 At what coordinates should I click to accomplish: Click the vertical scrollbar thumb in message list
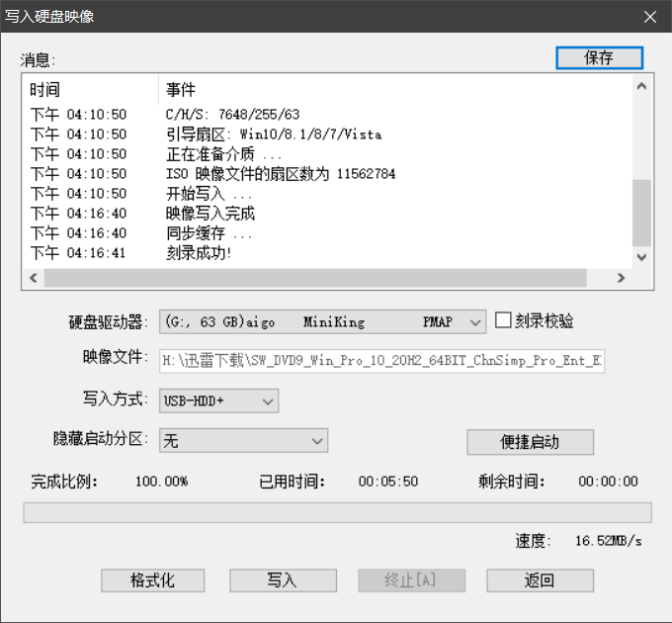[x=641, y=213]
